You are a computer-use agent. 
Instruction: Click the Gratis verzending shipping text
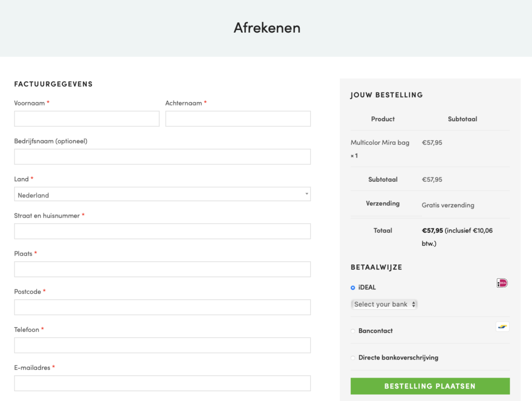click(x=448, y=205)
